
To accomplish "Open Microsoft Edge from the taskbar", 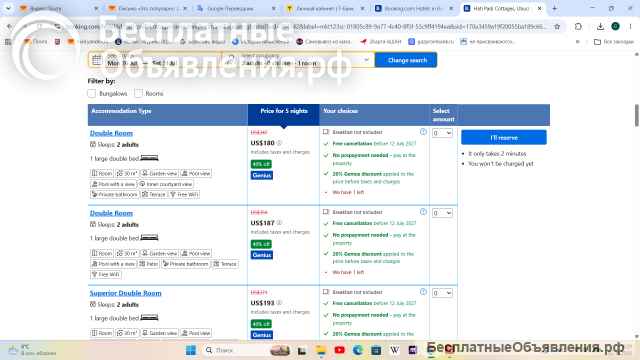I will (358, 350).
